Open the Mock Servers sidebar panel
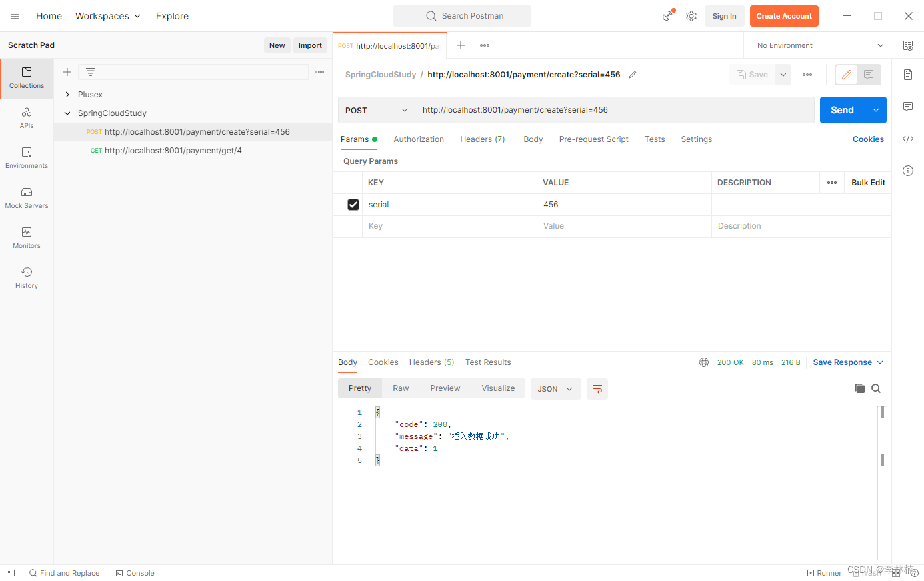 coord(27,198)
